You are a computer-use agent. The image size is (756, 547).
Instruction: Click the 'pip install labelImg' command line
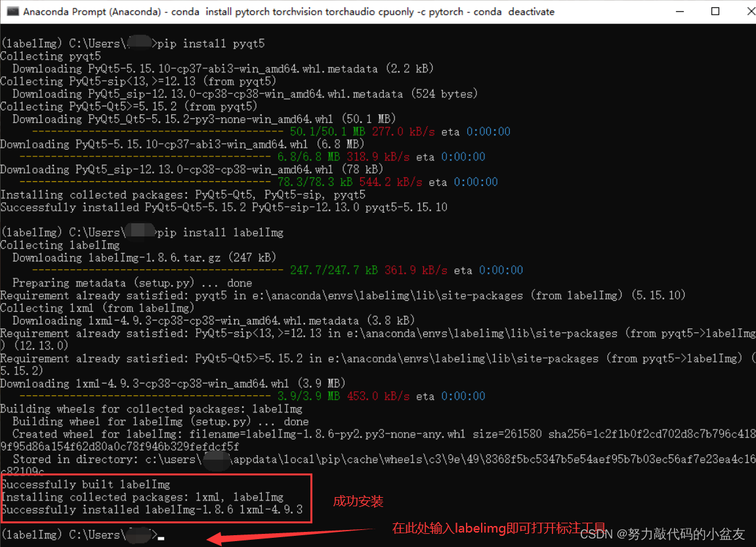click(142, 232)
